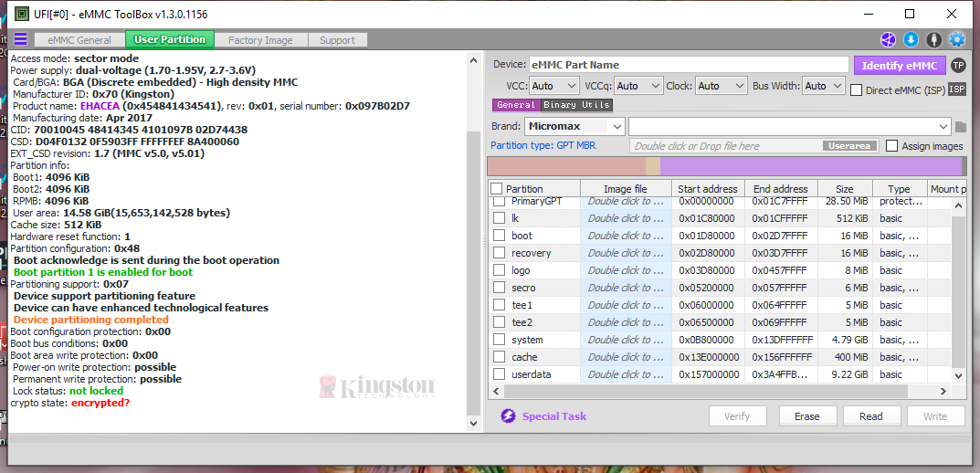980x473 pixels.
Task: Click the PrimaryGPT partition row name
Action: point(536,201)
